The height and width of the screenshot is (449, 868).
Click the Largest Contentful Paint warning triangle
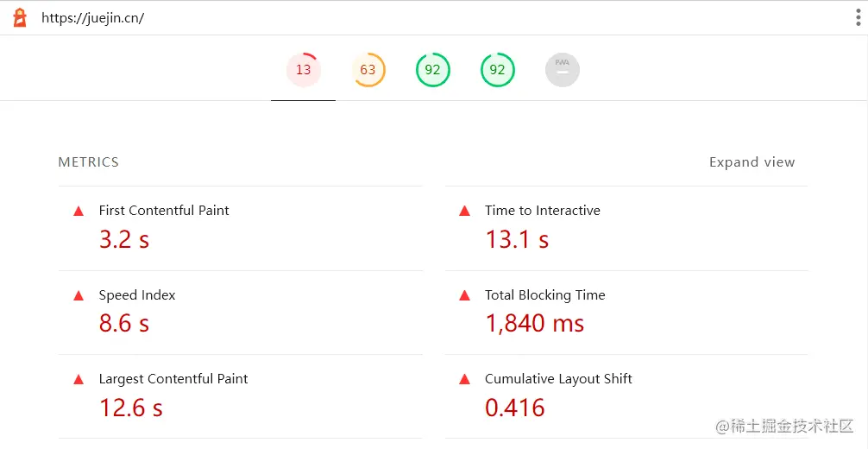[x=79, y=379]
